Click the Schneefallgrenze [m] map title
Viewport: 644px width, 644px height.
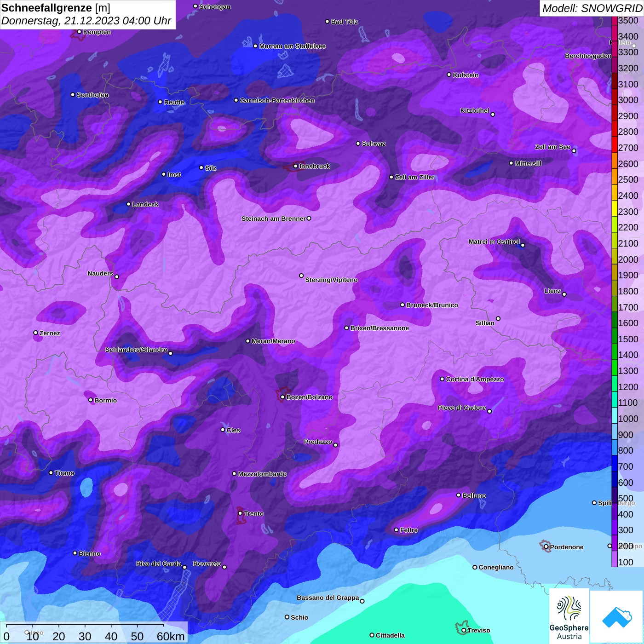coord(56,8)
